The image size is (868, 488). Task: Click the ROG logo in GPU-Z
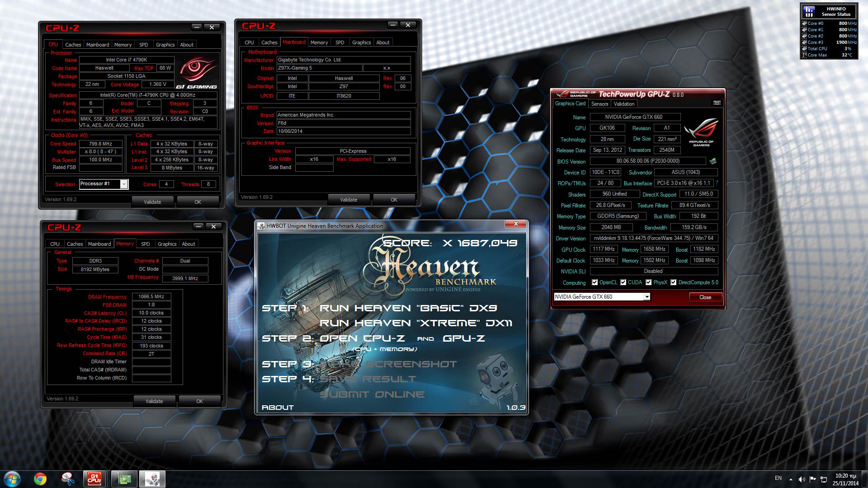pos(701,131)
